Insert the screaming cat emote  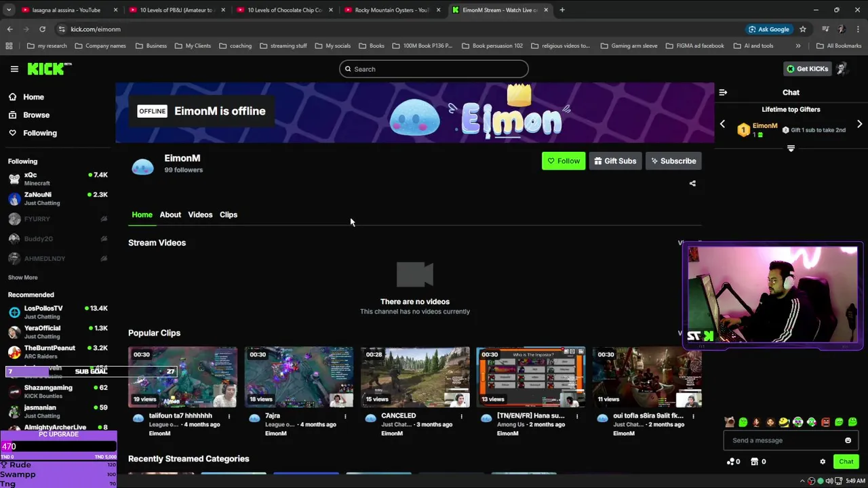730,422
